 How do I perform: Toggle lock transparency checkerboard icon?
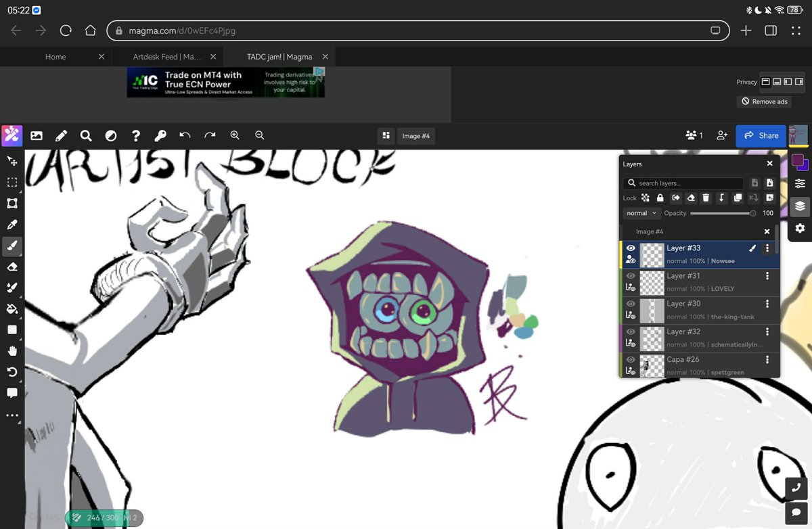(x=646, y=198)
